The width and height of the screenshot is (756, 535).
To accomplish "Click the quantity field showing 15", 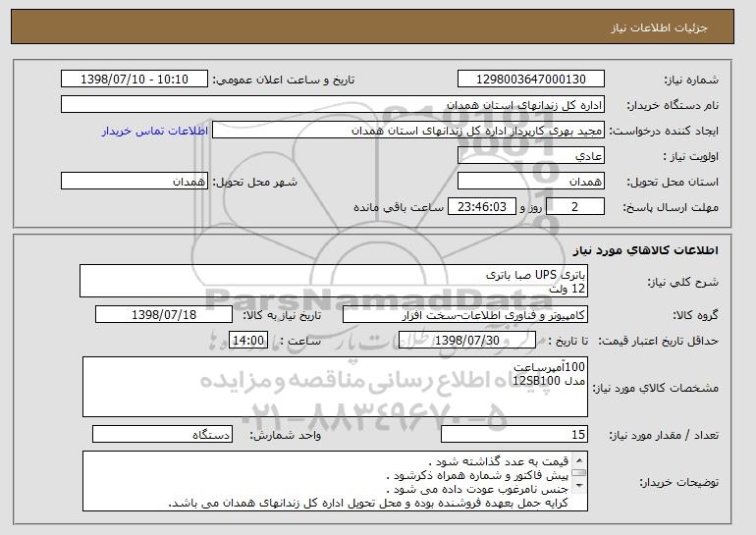I will tap(513, 434).
